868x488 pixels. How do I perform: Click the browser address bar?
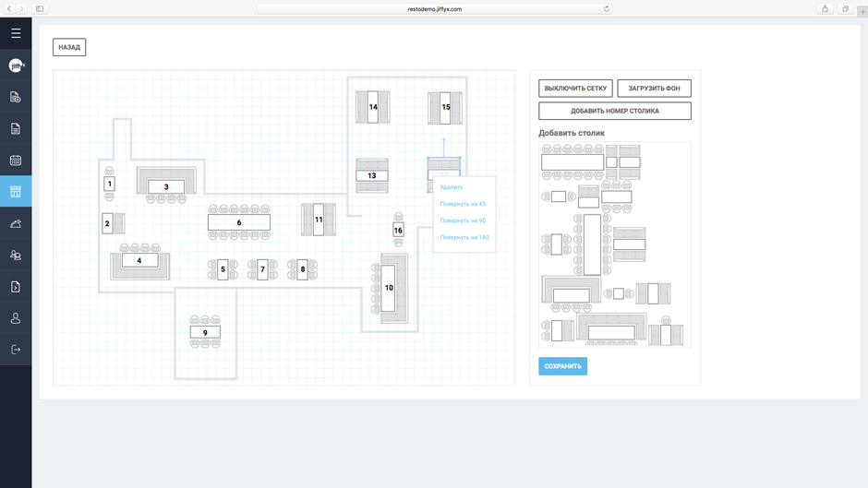click(434, 9)
